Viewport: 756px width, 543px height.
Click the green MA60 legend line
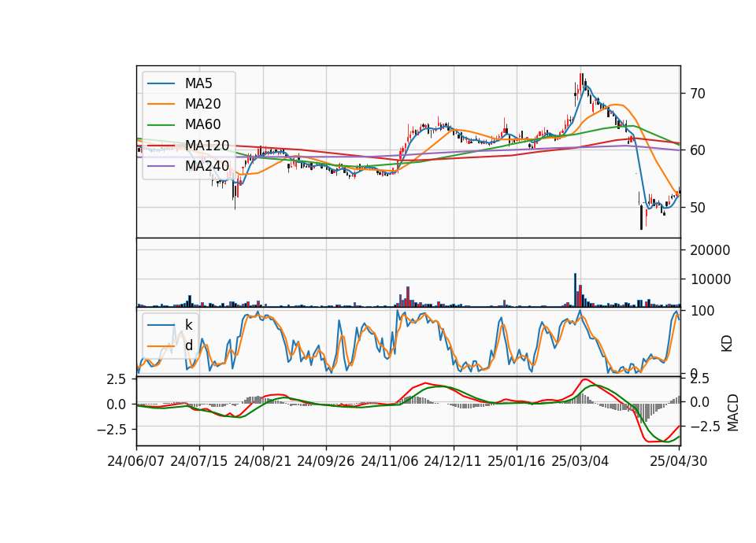(161, 125)
